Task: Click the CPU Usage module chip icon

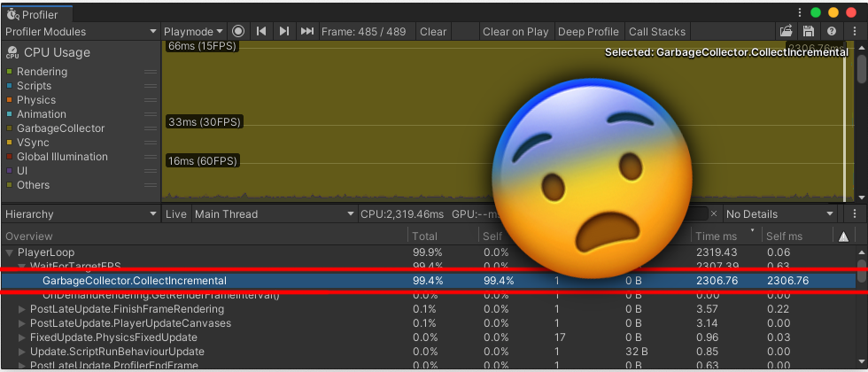Action: click(12, 53)
